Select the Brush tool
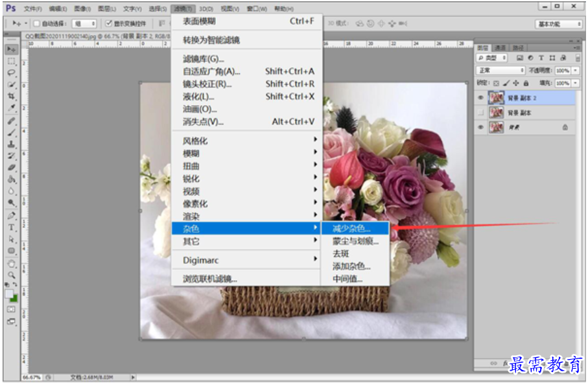This screenshot has height=385, width=588. click(12, 132)
